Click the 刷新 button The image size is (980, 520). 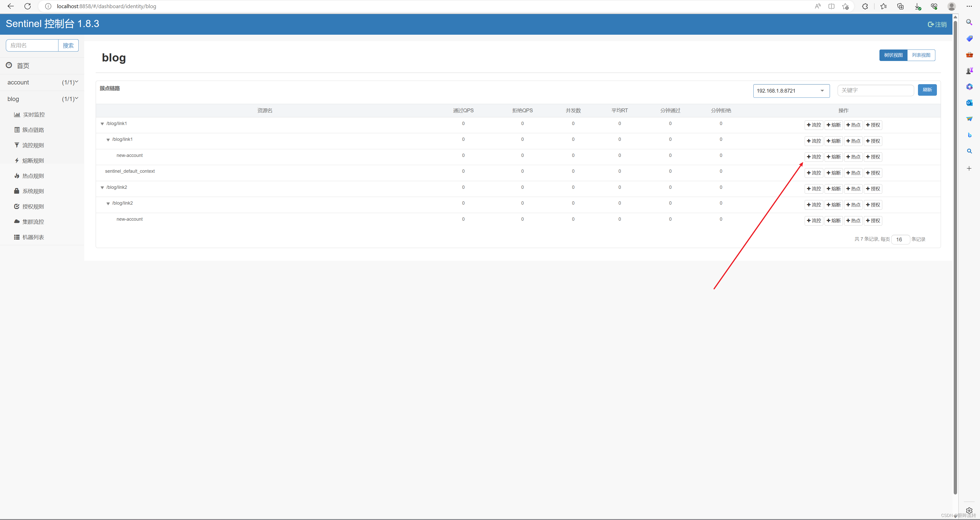pos(927,90)
